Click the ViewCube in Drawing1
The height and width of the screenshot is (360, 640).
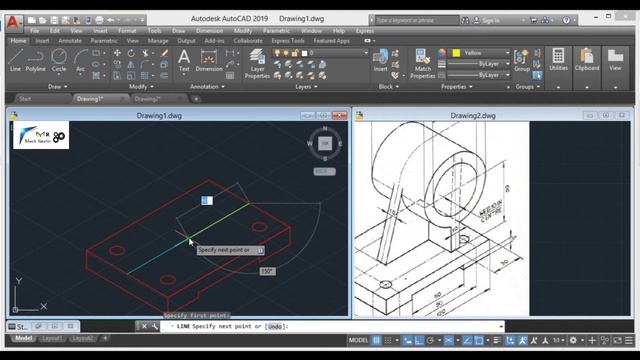point(325,143)
